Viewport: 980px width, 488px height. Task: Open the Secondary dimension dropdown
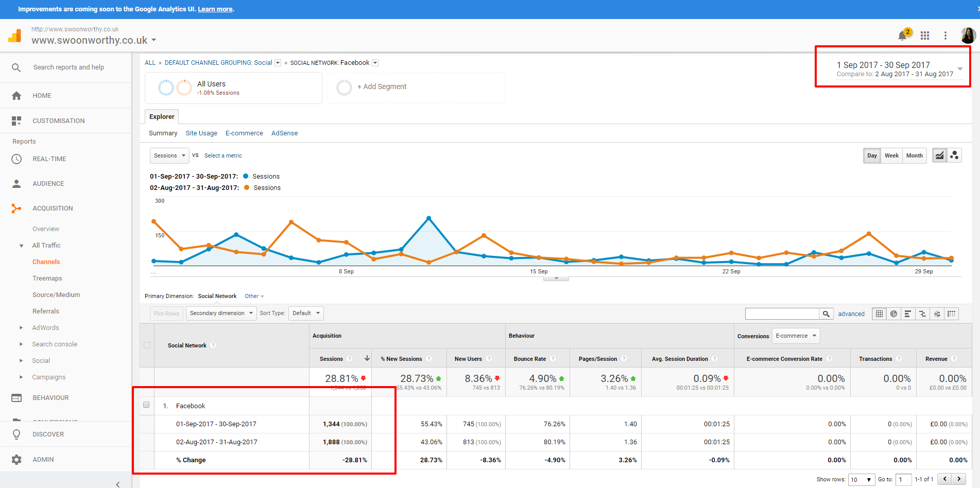221,313
